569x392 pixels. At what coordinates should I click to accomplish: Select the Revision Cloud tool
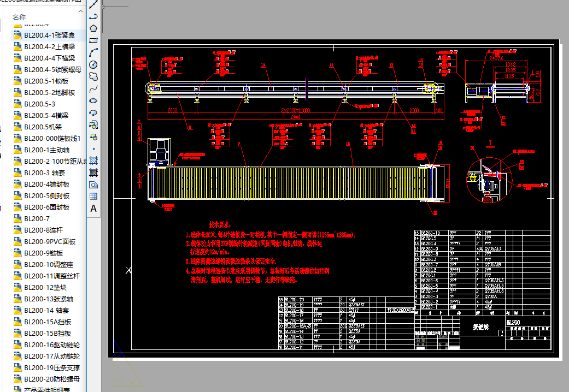[x=93, y=76]
